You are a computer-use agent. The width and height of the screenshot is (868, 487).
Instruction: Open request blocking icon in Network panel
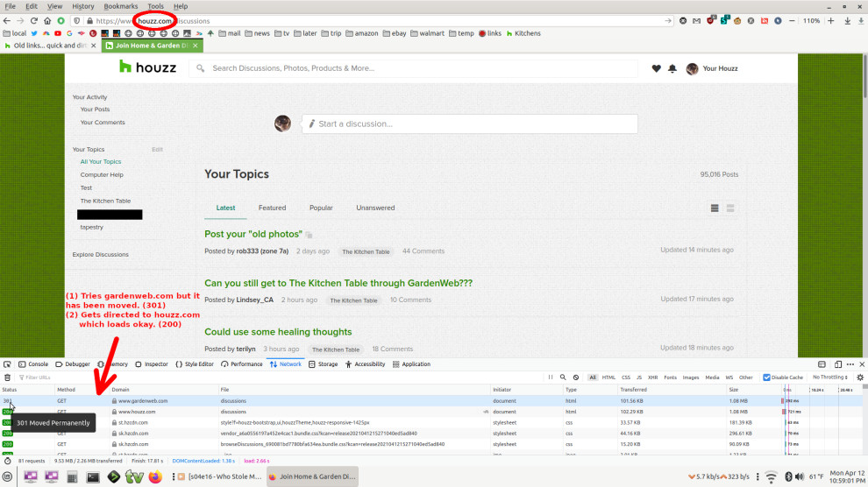pos(576,378)
